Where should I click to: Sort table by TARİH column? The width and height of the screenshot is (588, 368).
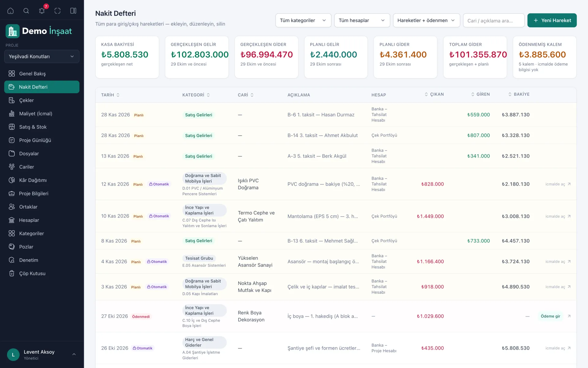point(110,95)
